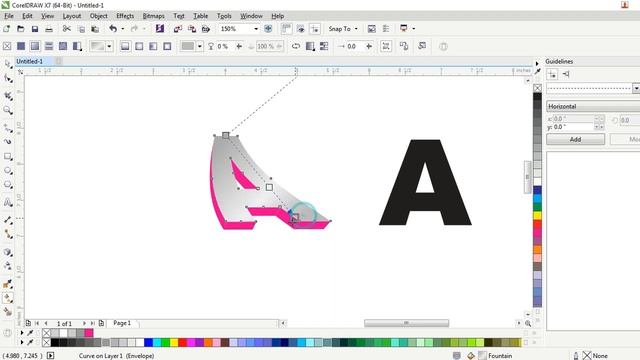Click the Fountain fill status indicator

[x=495, y=356]
